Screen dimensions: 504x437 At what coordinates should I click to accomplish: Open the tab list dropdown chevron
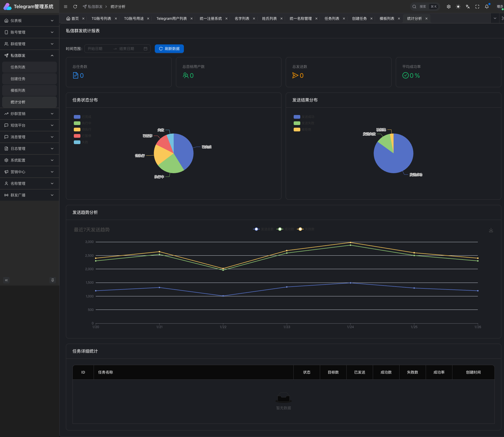[x=495, y=18]
